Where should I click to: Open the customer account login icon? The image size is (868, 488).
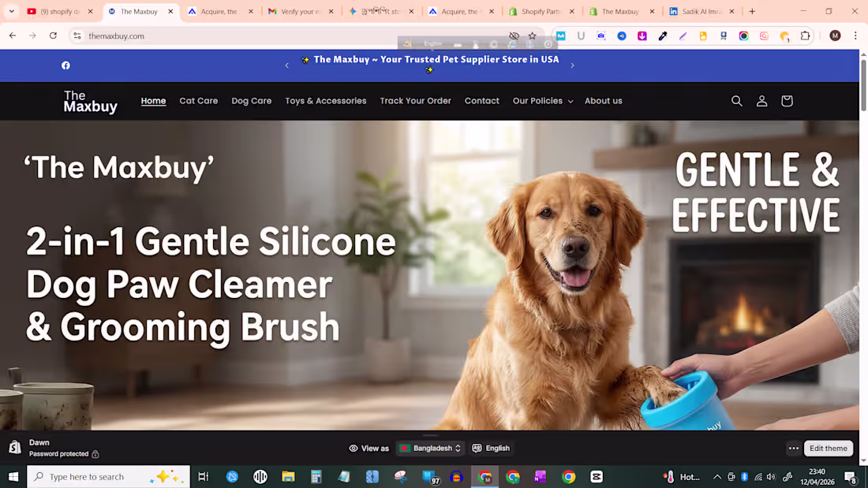pyautogui.click(x=761, y=101)
